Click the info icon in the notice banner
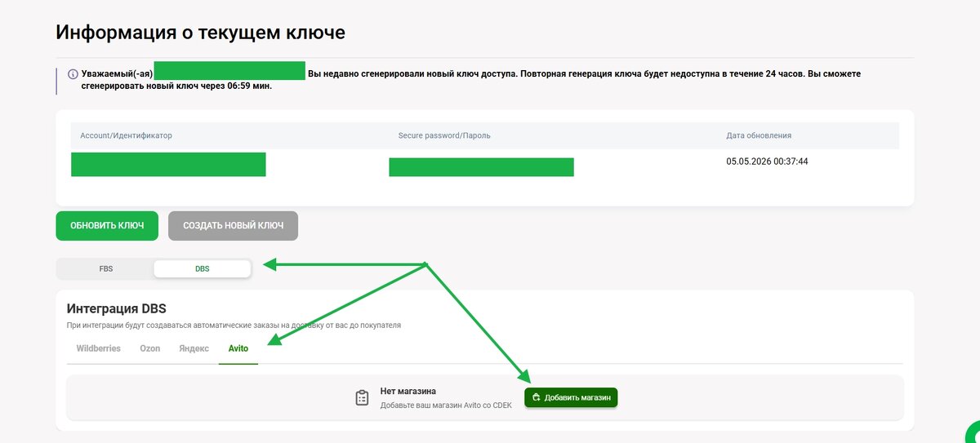 (73, 74)
